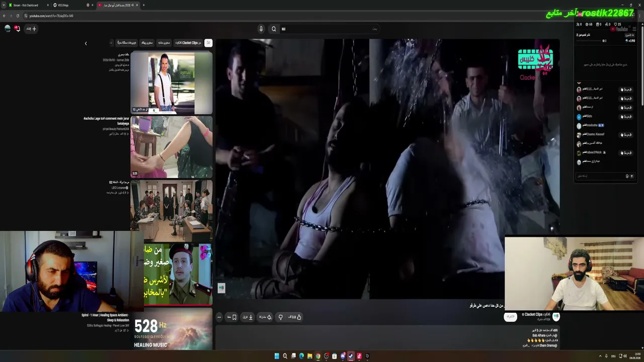Go back with the browser back arrow
The image size is (644, 362).
[x=4, y=16]
